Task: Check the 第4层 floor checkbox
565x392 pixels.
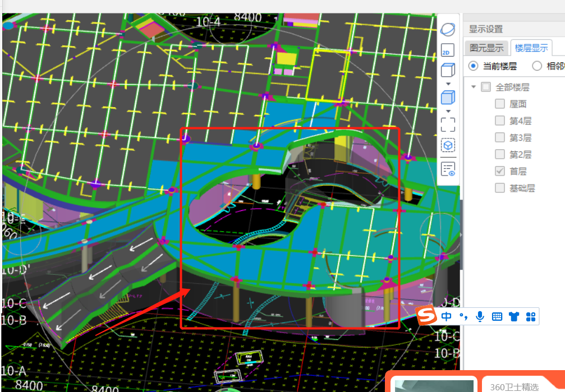Action: point(500,121)
